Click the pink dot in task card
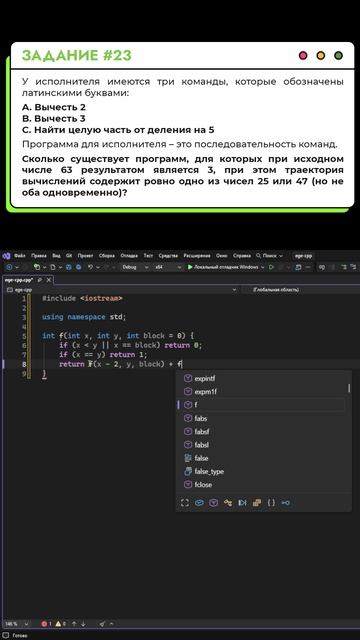This screenshot has width=360, height=640. [303, 56]
